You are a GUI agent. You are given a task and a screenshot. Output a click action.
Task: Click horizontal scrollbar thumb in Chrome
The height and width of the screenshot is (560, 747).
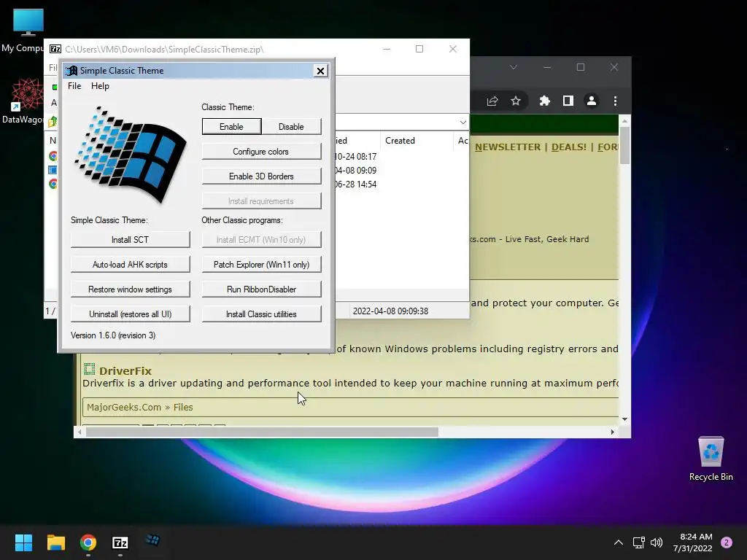pyautogui.click(x=262, y=432)
